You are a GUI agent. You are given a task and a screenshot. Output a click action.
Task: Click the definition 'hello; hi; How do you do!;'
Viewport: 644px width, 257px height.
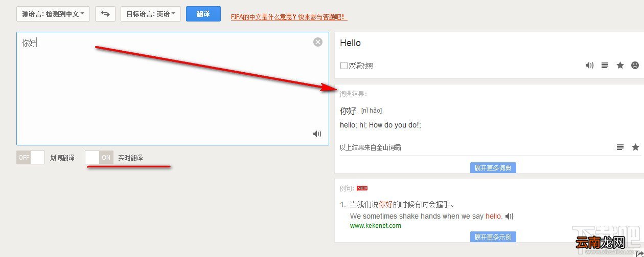click(380, 125)
